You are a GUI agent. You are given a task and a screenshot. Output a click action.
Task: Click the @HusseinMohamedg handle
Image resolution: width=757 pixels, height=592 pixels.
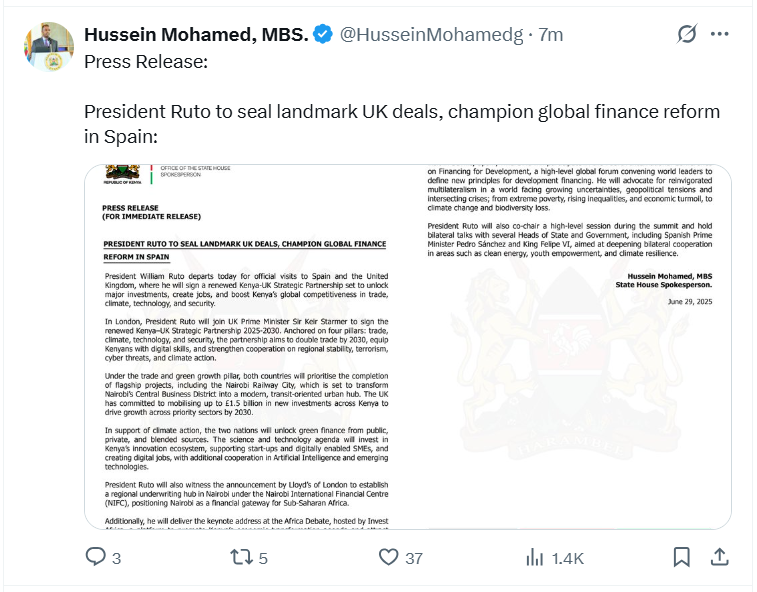pyautogui.click(x=431, y=34)
